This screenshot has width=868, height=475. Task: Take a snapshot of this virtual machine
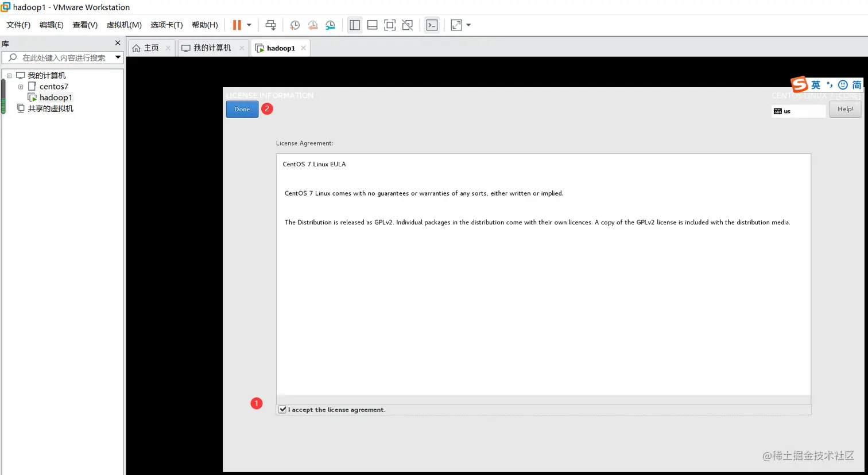click(x=294, y=25)
